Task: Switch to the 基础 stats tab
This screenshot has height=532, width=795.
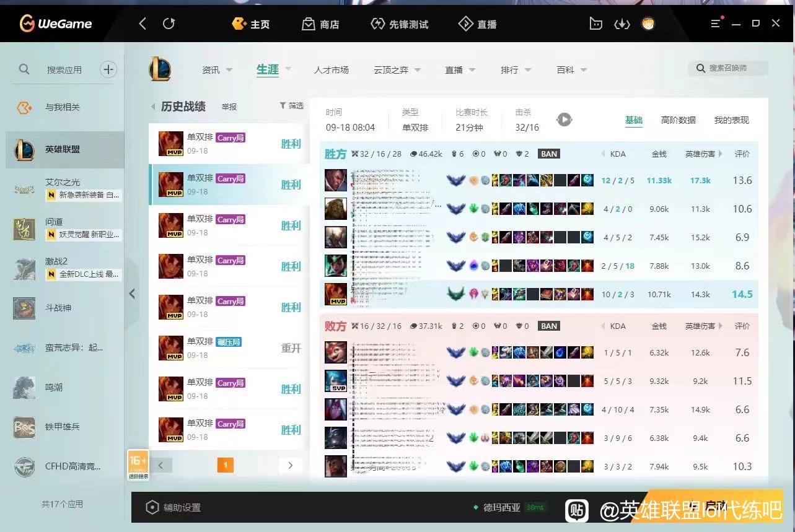Action: [634, 120]
